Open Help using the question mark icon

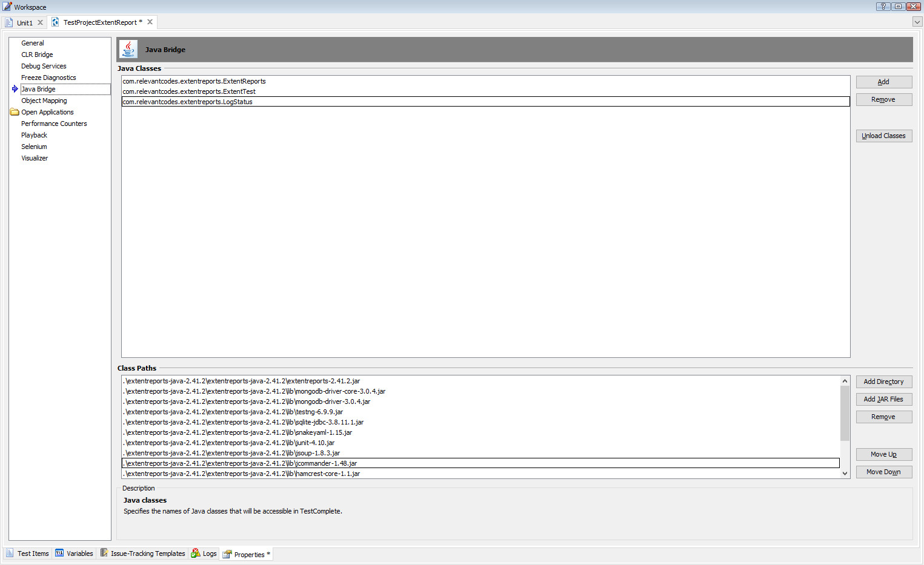882,6
